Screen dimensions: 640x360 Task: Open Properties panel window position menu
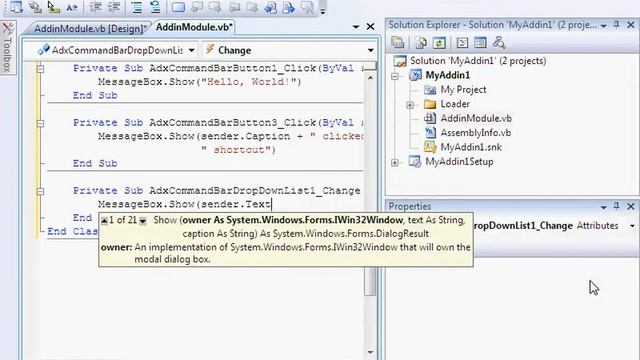pyautogui.click(x=604, y=207)
